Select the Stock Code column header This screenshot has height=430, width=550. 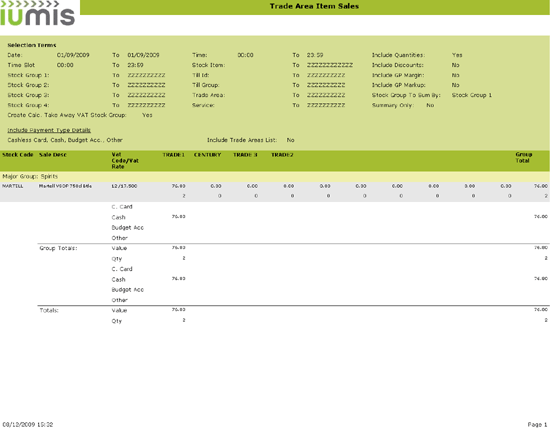tap(18, 155)
